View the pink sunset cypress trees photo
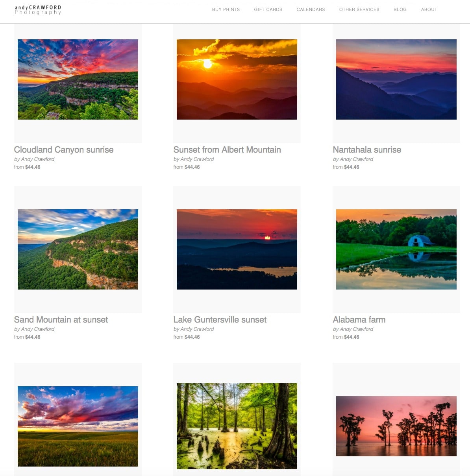The width and height of the screenshot is (470, 476). pyautogui.click(x=396, y=426)
